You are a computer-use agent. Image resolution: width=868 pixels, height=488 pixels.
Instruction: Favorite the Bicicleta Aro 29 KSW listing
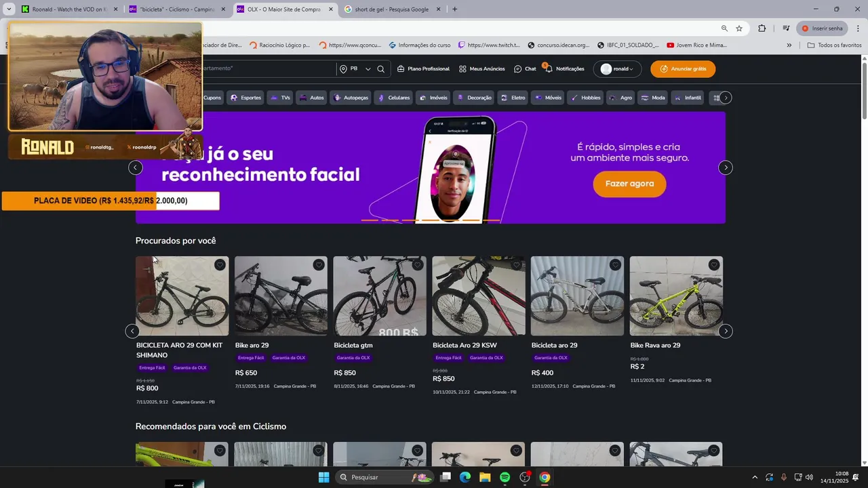pyautogui.click(x=516, y=265)
